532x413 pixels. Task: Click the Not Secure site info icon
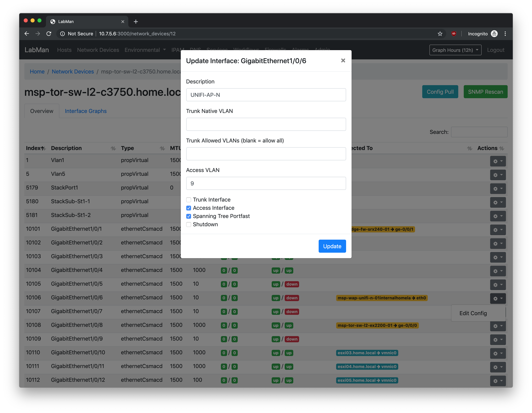point(63,34)
